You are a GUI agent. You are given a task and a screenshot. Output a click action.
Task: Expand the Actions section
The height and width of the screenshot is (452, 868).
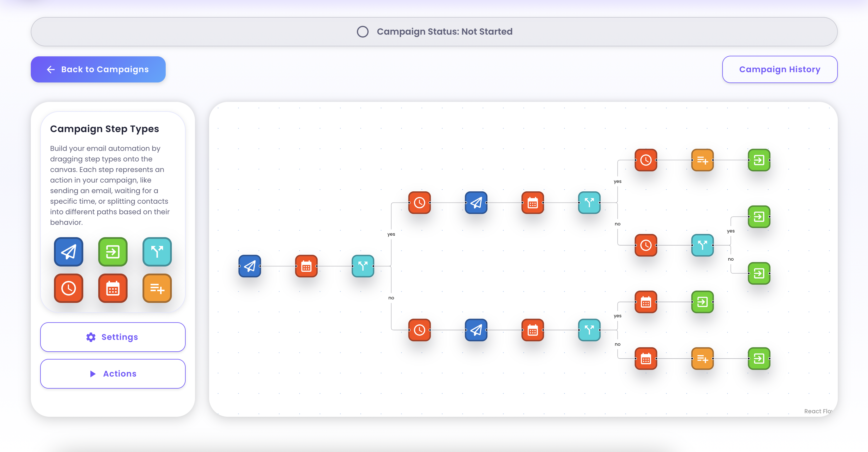pyautogui.click(x=113, y=373)
